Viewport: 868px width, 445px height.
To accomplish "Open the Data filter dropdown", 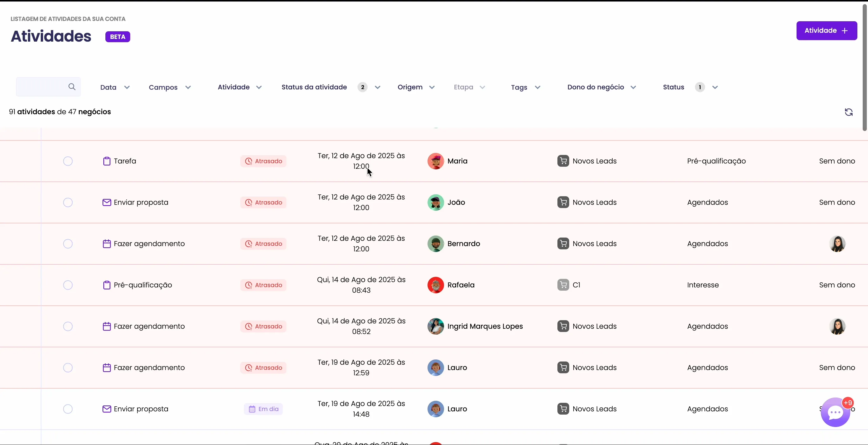I will pyautogui.click(x=115, y=87).
